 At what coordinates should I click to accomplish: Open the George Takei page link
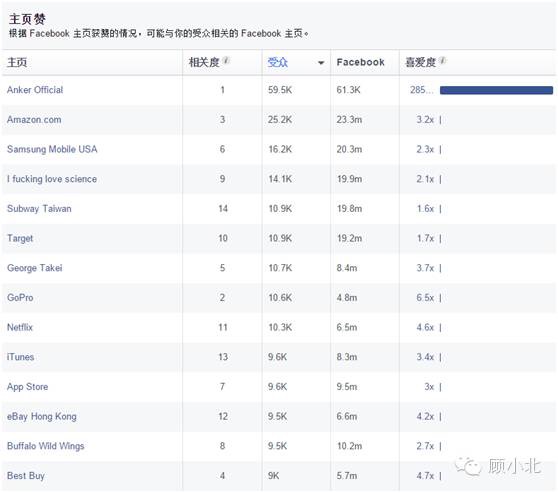[35, 268]
